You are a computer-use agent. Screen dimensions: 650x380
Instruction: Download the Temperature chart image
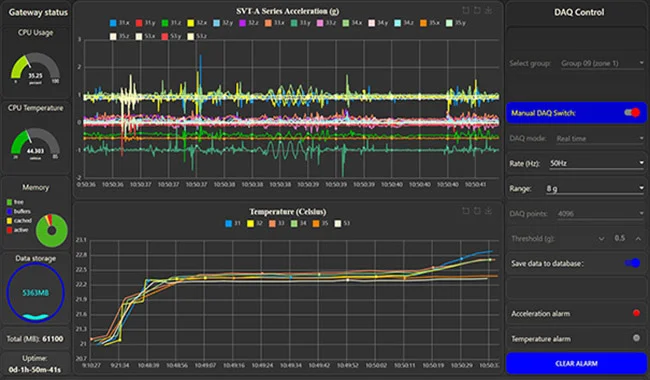coord(489,211)
